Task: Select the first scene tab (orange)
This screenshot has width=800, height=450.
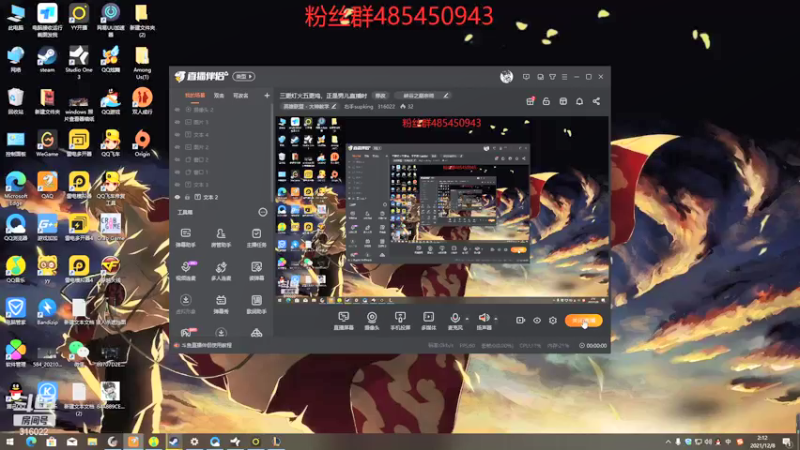Action: pos(195,95)
